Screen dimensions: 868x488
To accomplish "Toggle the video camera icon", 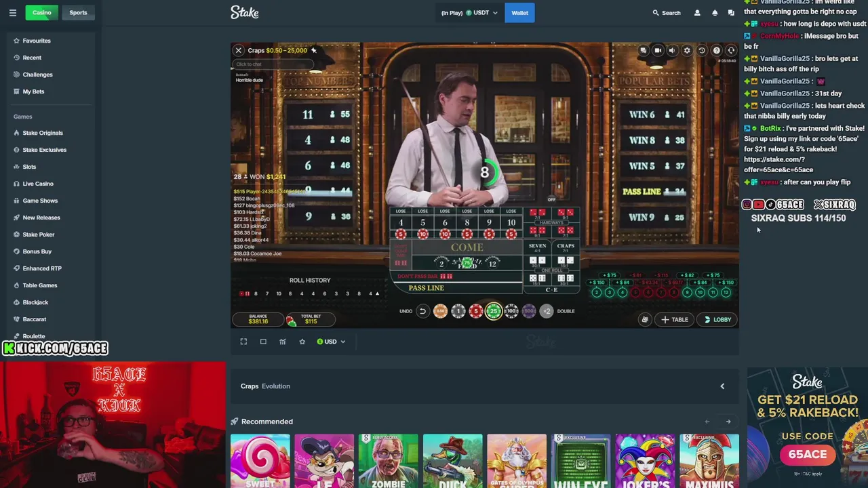I will 658,50.
